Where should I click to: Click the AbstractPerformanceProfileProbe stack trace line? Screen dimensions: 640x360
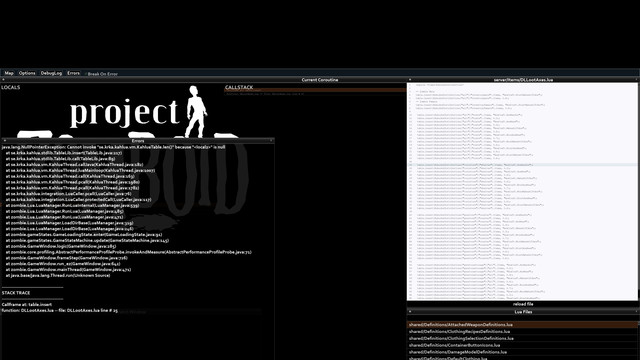[x=129, y=252]
